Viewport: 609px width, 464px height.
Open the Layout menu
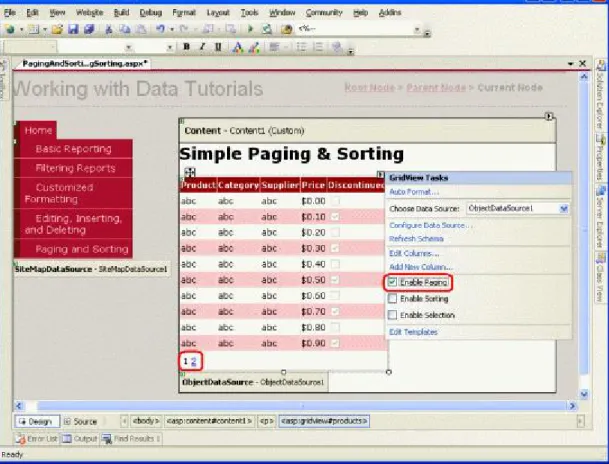click(x=218, y=13)
